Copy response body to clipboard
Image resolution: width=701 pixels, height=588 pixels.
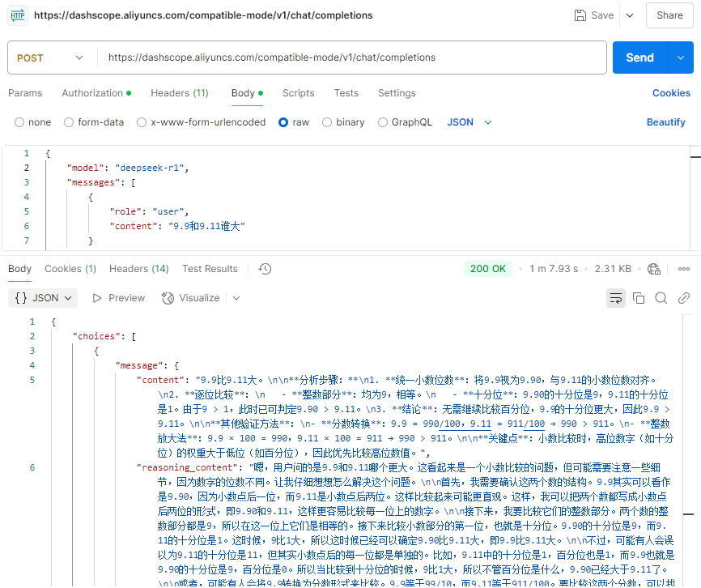point(639,298)
